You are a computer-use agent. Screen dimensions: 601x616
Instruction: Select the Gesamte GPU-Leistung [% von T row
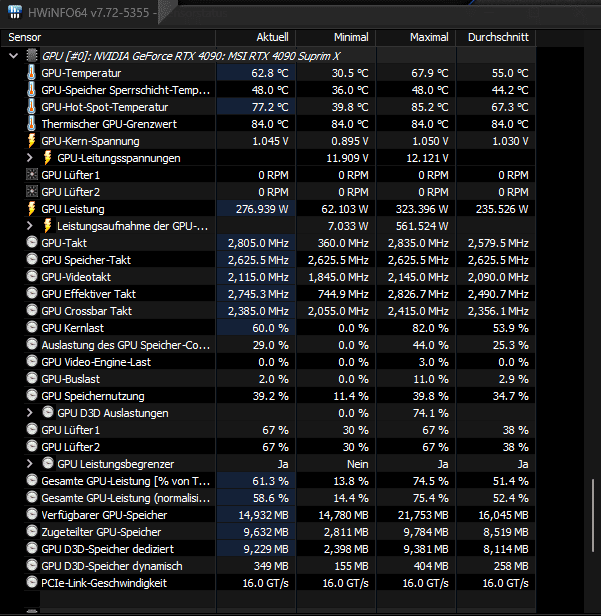tap(125, 481)
